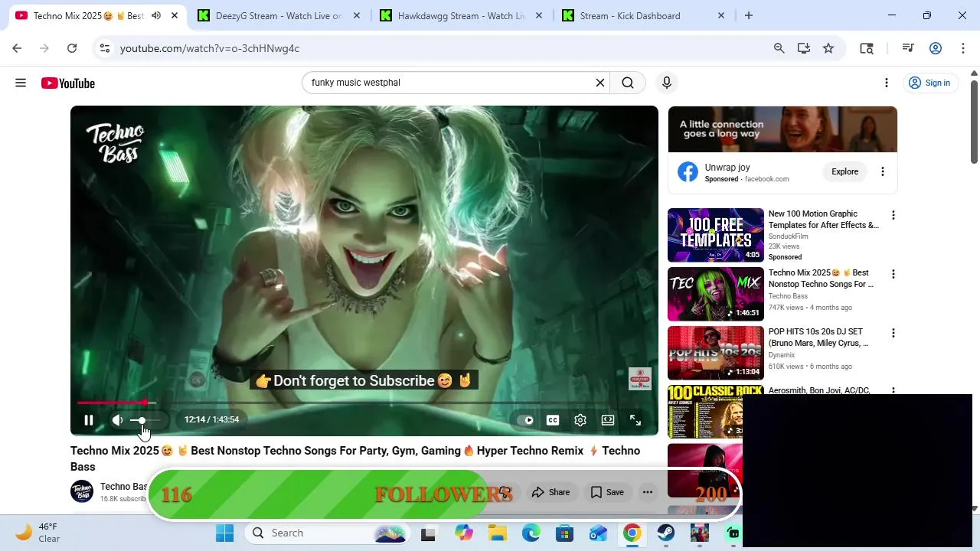Click the Share button below the video
The image size is (980, 551).
pyautogui.click(x=551, y=492)
